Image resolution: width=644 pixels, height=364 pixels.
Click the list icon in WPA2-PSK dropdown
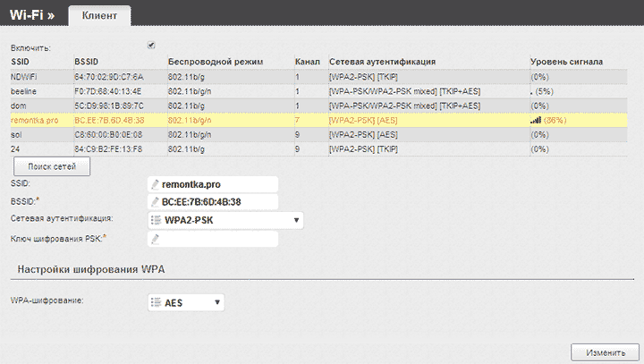[156, 220]
